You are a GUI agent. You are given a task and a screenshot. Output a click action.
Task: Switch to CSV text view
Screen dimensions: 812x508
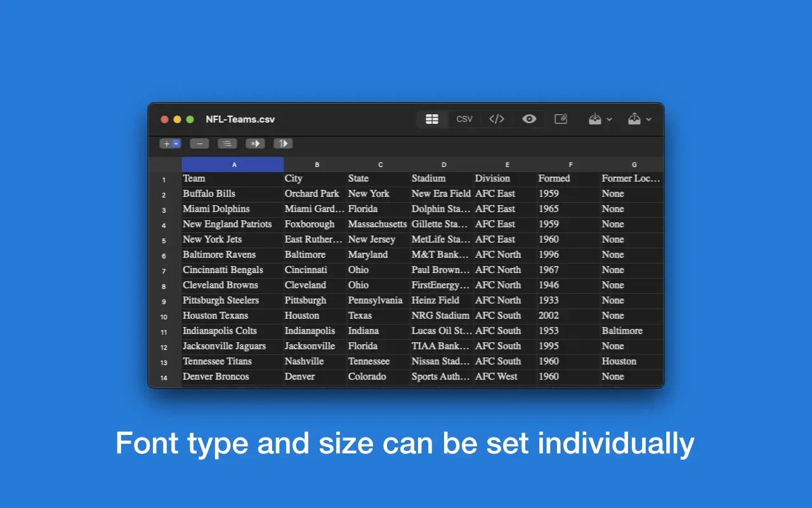[x=464, y=119]
